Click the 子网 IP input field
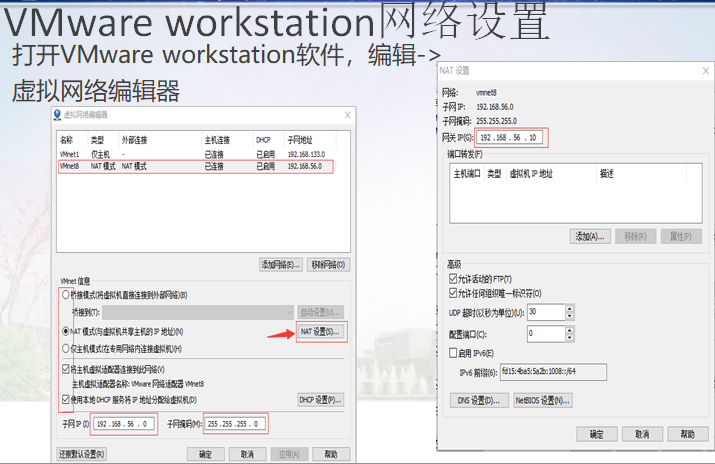This screenshot has height=464, width=715. click(124, 424)
